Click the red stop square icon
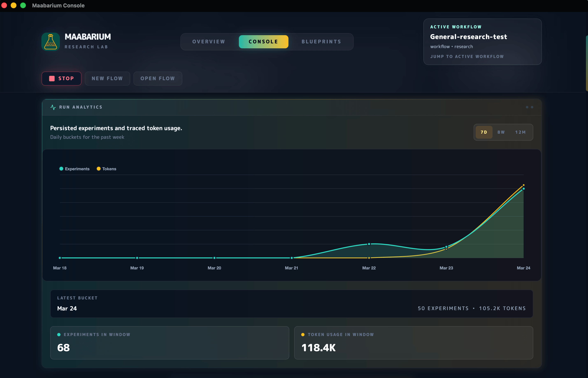The image size is (588, 378). pos(52,78)
